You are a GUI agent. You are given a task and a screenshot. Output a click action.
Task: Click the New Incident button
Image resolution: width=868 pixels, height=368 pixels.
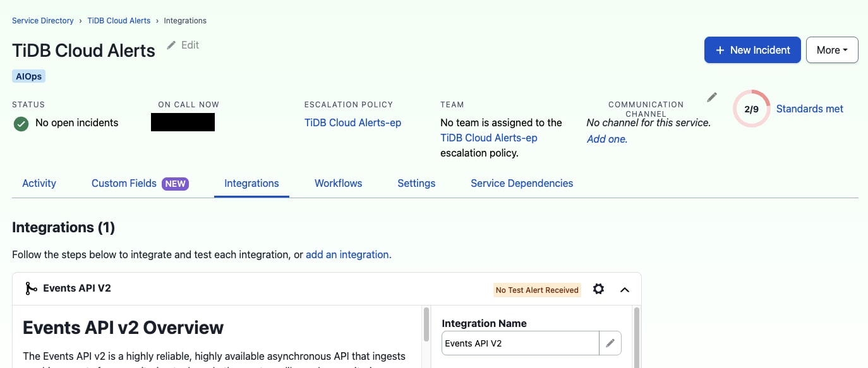point(752,50)
